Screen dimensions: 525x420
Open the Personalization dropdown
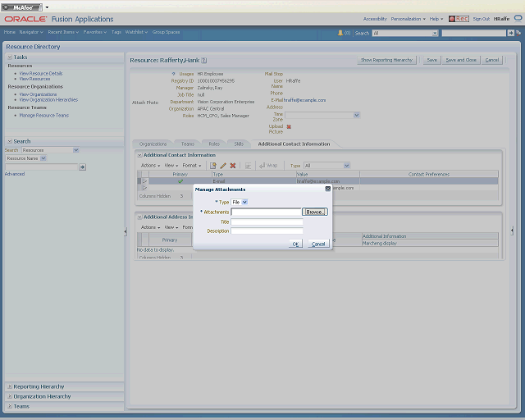(409, 19)
